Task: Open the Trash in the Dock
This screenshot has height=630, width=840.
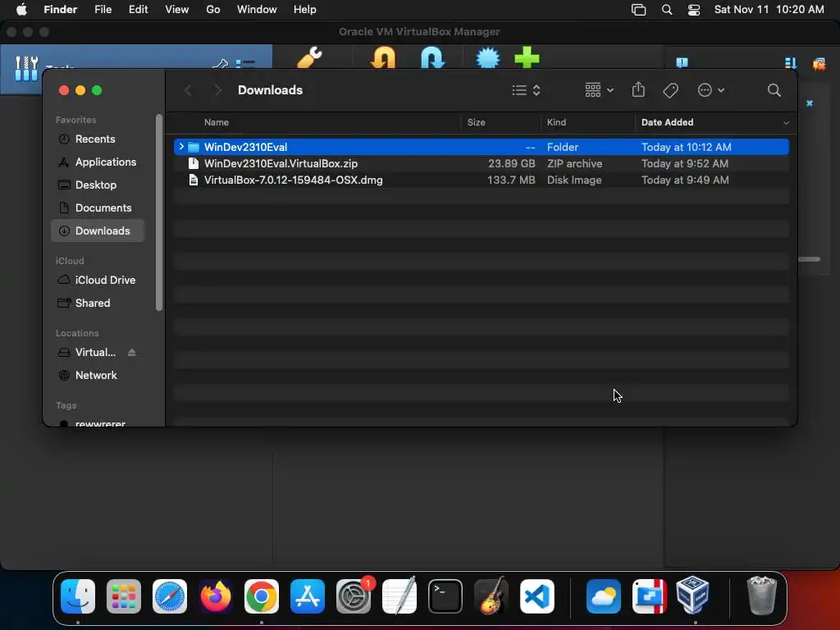Action: click(761, 596)
